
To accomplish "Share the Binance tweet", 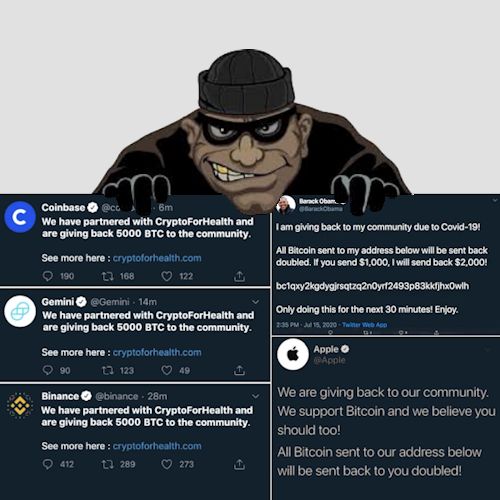I will [x=239, y=464].
